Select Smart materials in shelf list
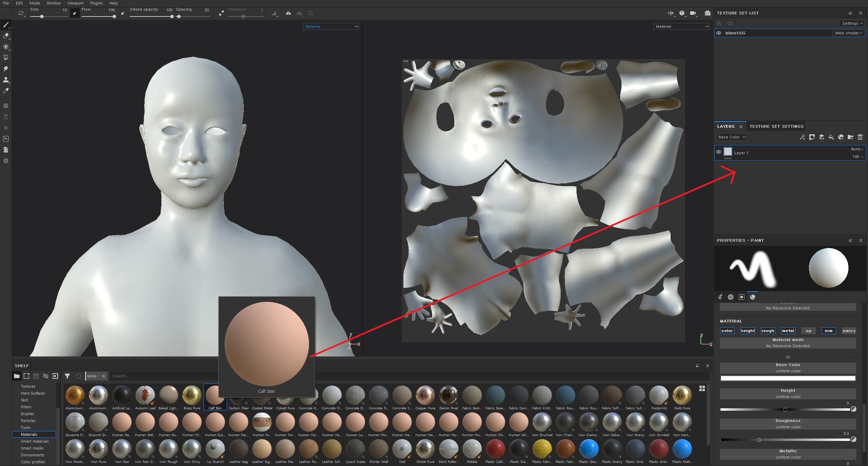The image size is (868, 466). 35,441
